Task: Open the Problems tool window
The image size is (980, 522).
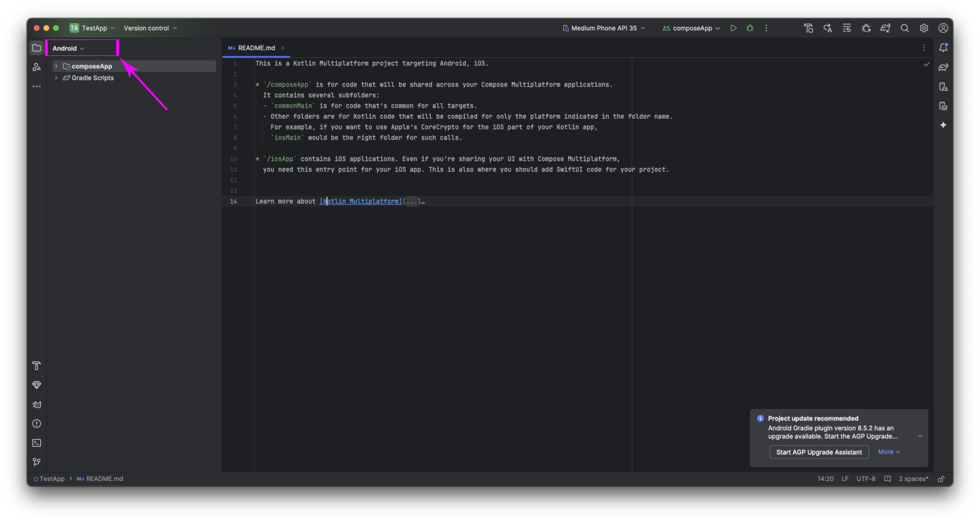Action: point(36,423)
